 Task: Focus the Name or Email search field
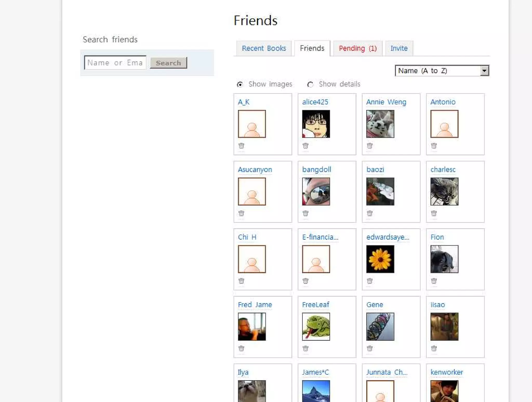point(115,63)
